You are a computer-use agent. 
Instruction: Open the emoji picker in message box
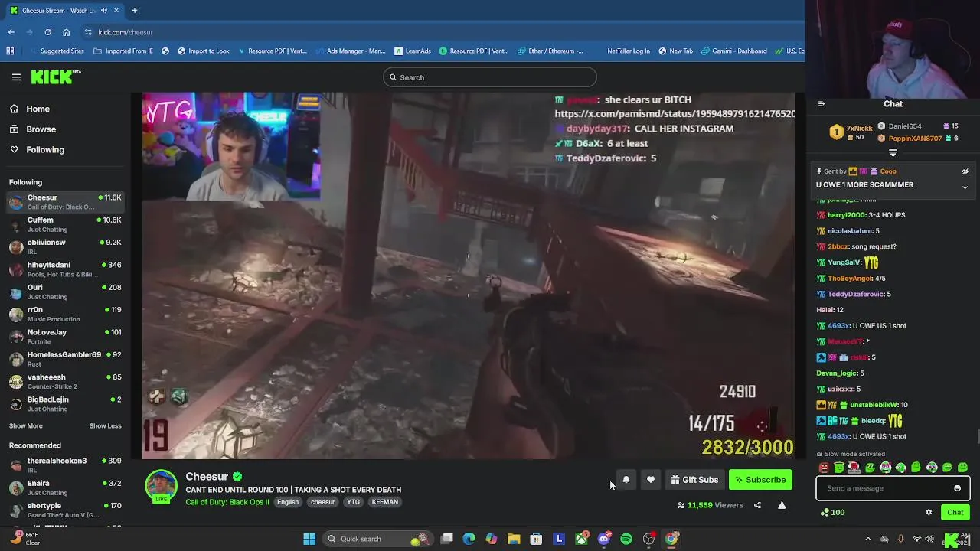point(957,488)
